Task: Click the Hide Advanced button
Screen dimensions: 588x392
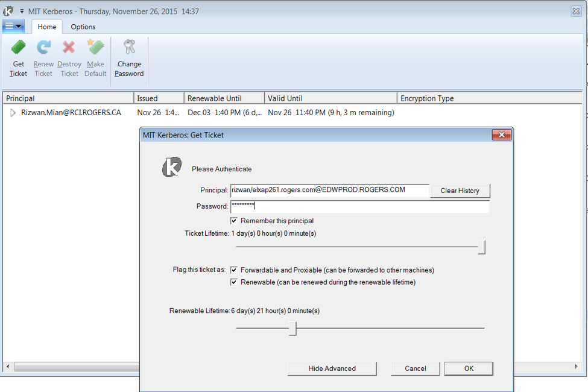Action: tap(332, 368)
